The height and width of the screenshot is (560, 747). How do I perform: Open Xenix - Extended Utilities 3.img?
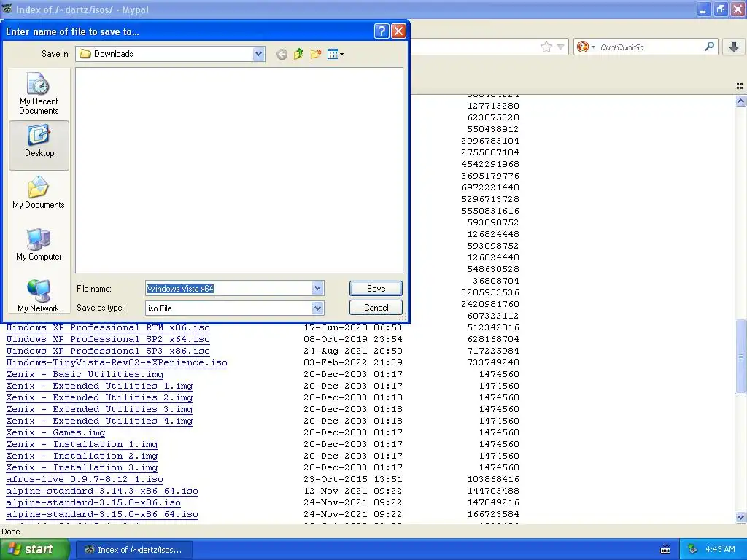click(x=99, y=409)
